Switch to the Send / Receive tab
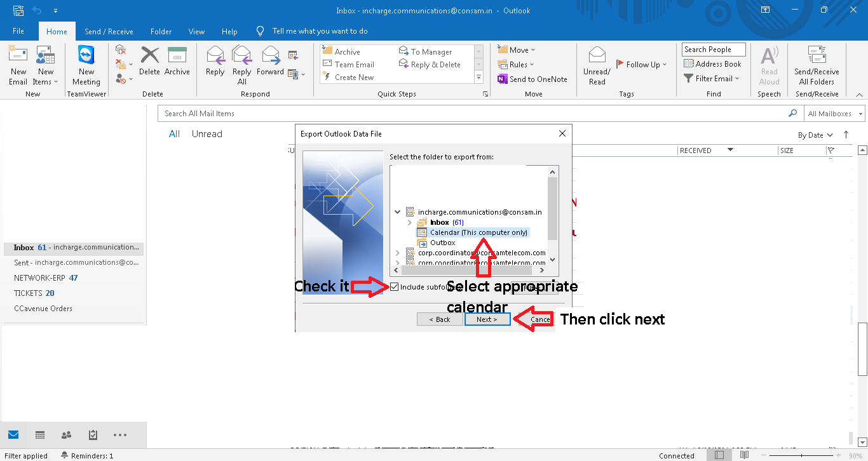The height and width of the screenshot is (461, 868). click(109, 31)
